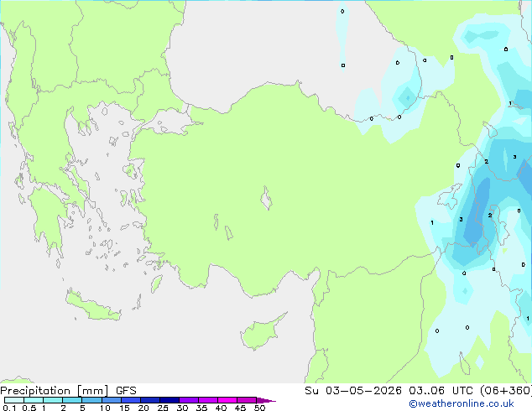532x411 pixels.
Task: Click the 'Precipitation [mm]' title text
Action: (x=55, y=391)
